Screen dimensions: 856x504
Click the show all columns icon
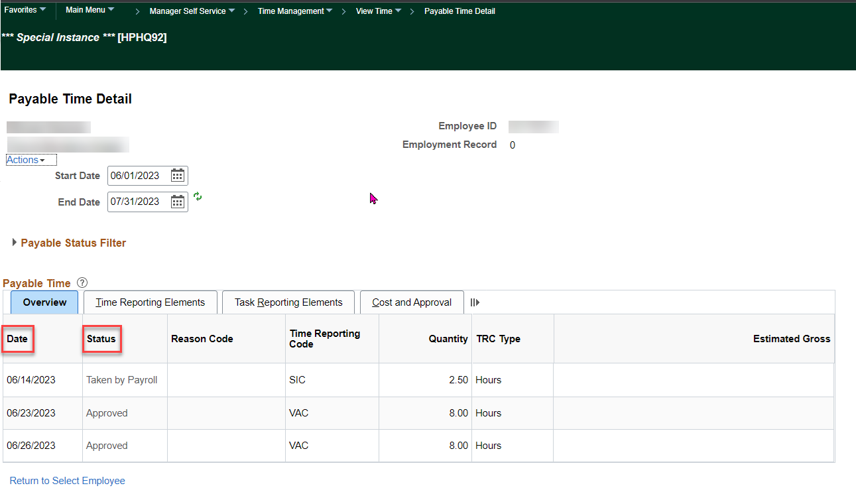tap(475, 302)
